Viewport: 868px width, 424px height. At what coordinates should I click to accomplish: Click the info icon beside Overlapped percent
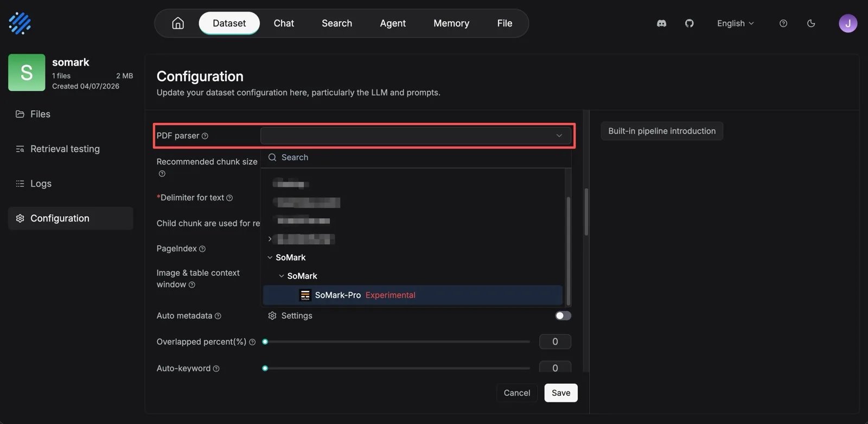[x=252, y=342]
